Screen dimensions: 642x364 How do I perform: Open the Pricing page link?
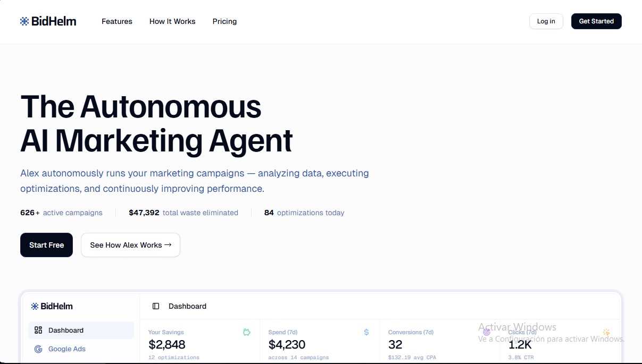224,21
